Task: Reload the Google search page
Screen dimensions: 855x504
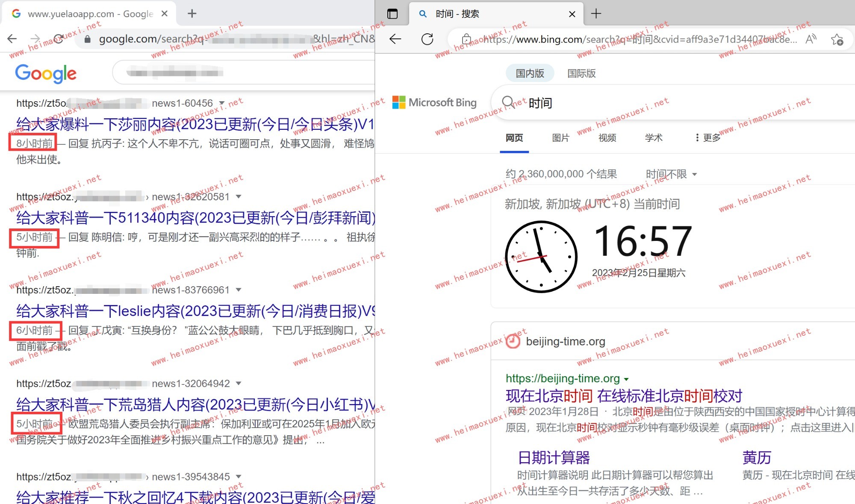Action: pyautogui.click(x=59, y=39)
